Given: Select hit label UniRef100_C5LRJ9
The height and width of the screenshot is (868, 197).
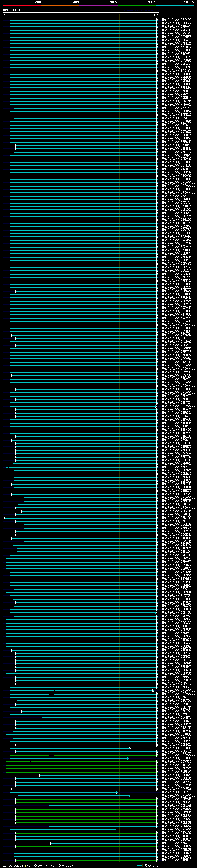Looking at the screenshot, I should coord(177,474).
